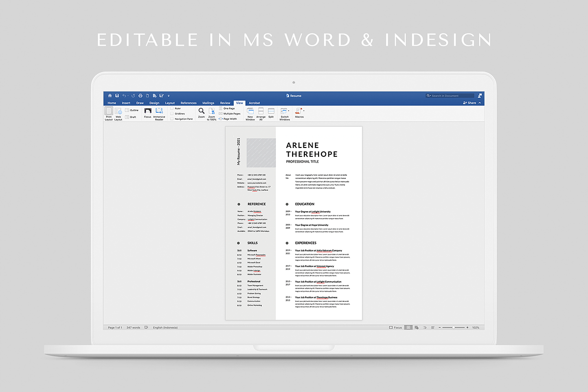The width and height of the screenshot is (588, 392).
Task: Save the document with floppy disk icon
Action: 117,96
